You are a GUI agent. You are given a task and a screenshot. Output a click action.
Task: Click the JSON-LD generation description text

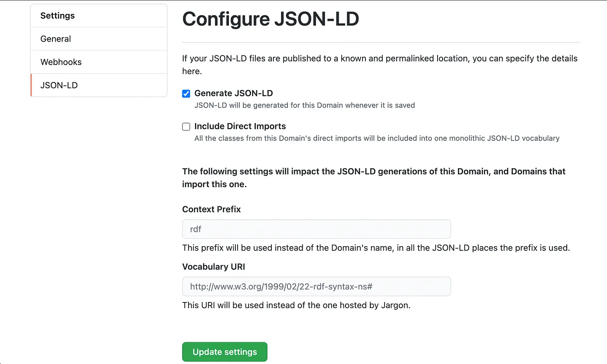(x=305, y=105)
